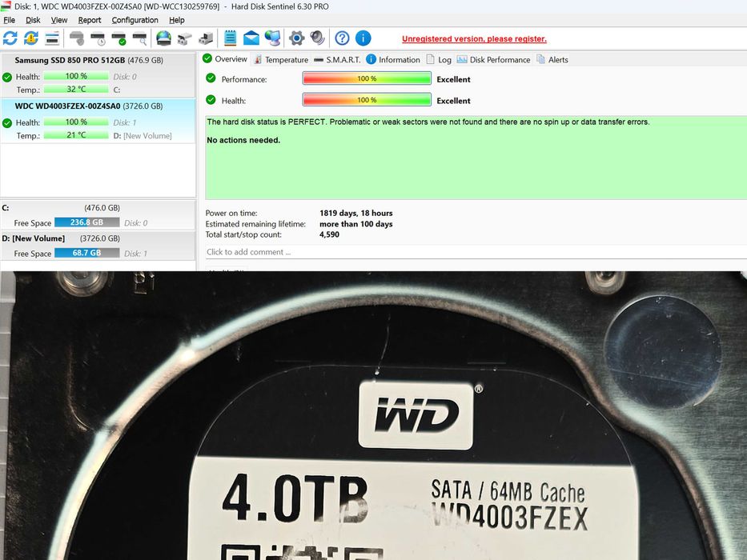Click the WDC Temp 21 °C bar
This screenshot has height=560, width=747.
pyautogui.click(x=76, y=135)
